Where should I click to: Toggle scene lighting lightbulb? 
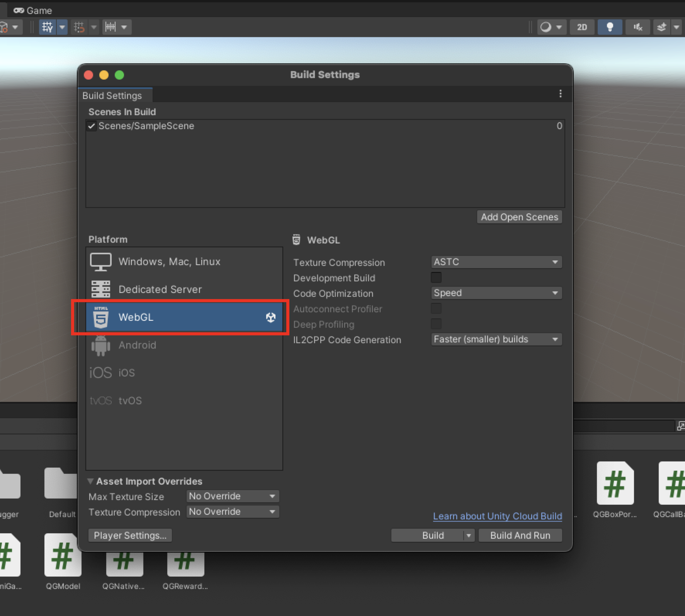click(610, 27)
